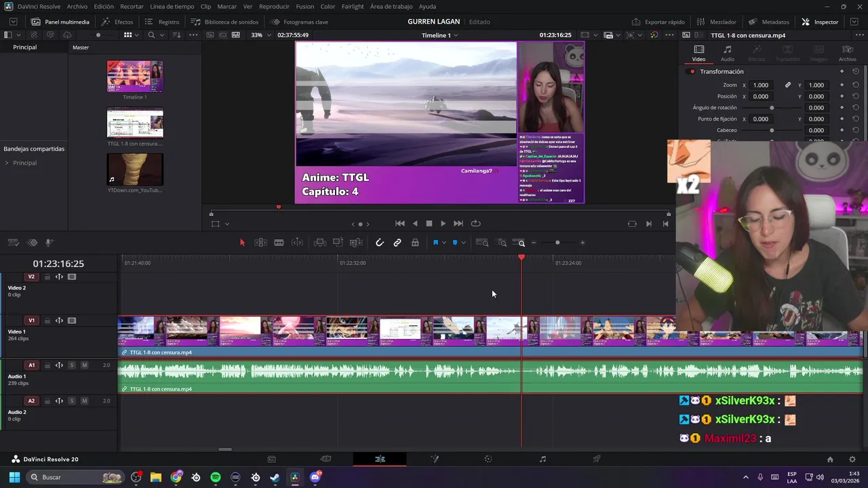Open Biblioteca de sonidos panel
The image size is (868, 488).
pyautogui.click(x=224, y=22)
